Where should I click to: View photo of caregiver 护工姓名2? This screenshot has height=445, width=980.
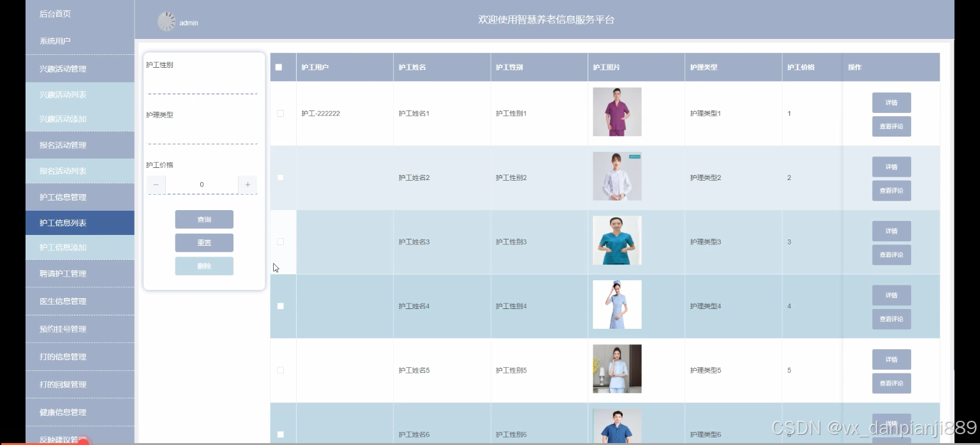(x=617, y=176)
